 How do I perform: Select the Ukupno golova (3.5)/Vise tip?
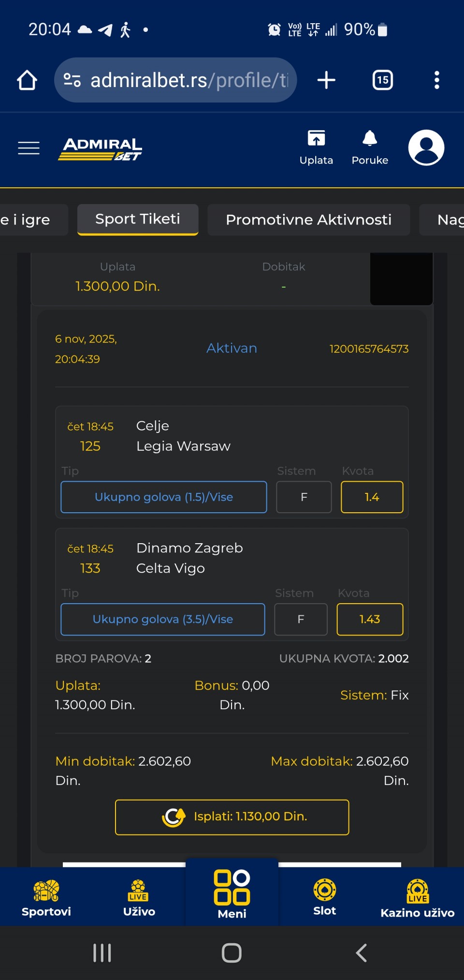162,619
